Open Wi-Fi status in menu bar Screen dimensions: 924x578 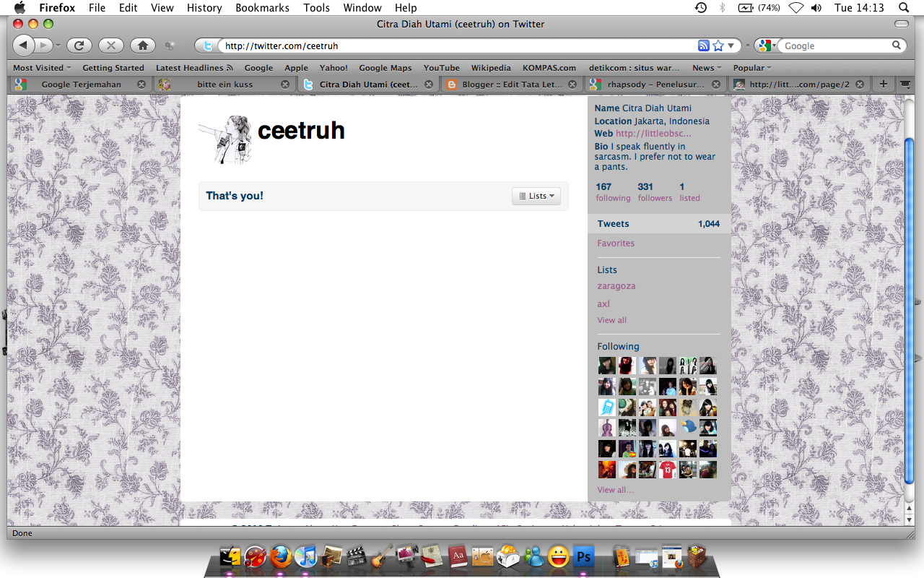click(x=796, y=8)
